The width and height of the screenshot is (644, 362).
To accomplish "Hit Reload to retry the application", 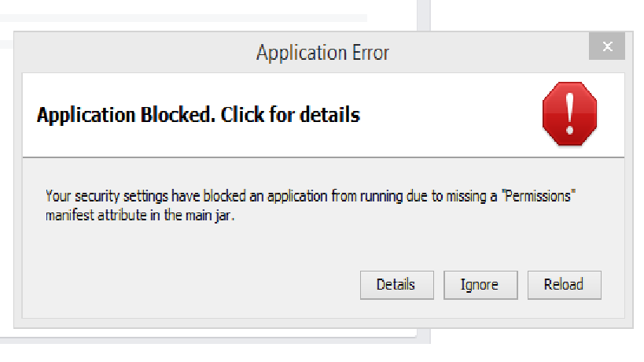I will 564,284.
